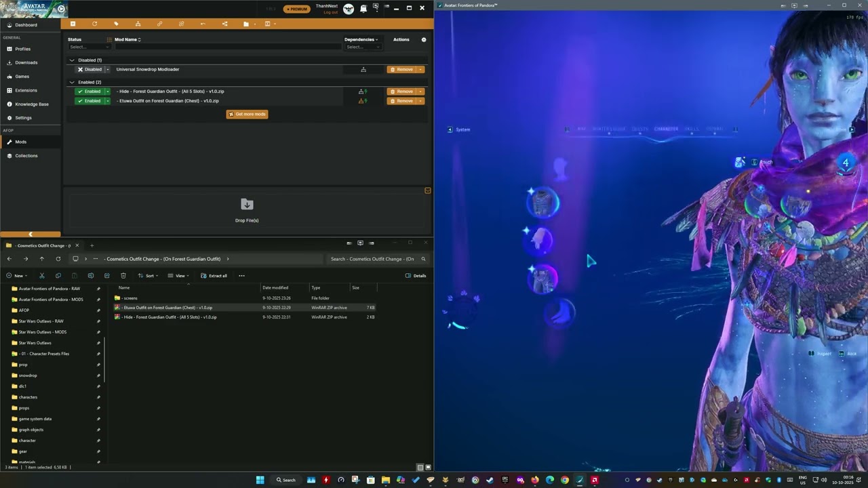
Task: Click the taskbar Search box
Action: click(x=285, y=480)
